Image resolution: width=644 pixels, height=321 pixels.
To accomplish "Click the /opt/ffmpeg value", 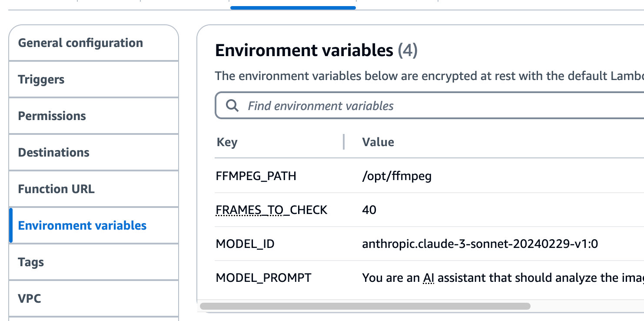I will point(397,176).
